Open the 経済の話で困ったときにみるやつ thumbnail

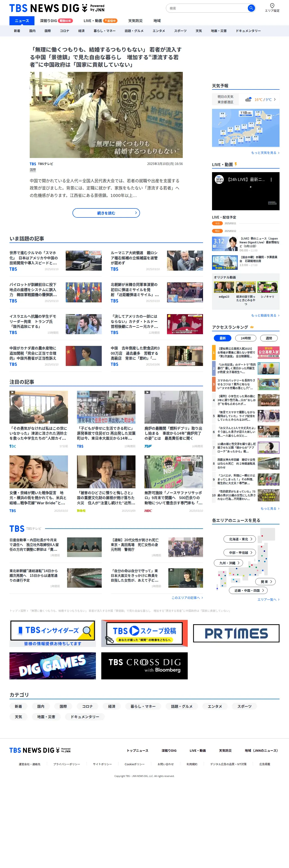coord(246,287)
